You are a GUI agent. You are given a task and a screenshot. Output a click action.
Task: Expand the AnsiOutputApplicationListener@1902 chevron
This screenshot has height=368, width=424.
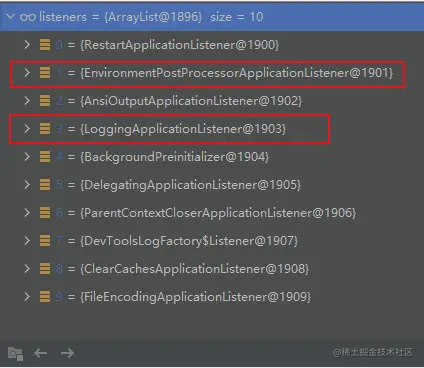[27, 101]
